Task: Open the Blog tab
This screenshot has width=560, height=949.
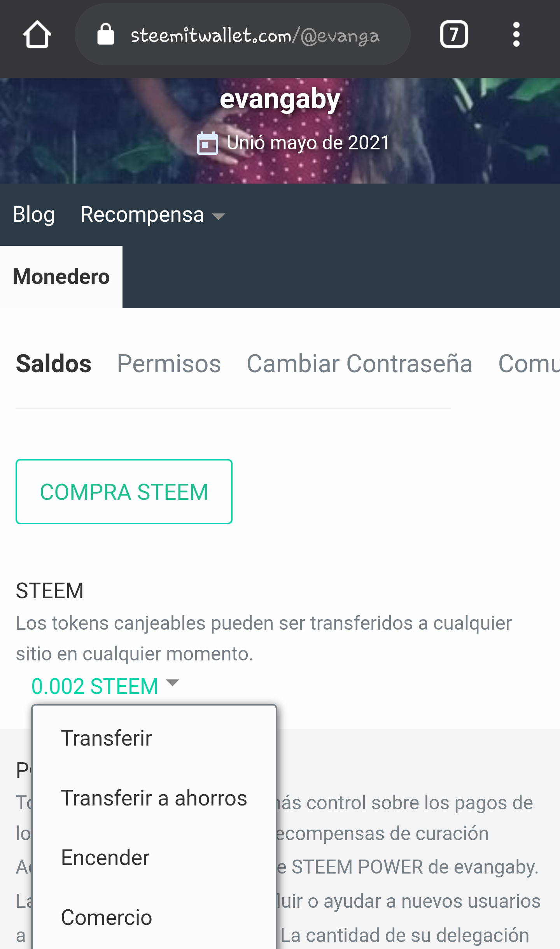Action: pyautogui.click(x=34, y=214)
